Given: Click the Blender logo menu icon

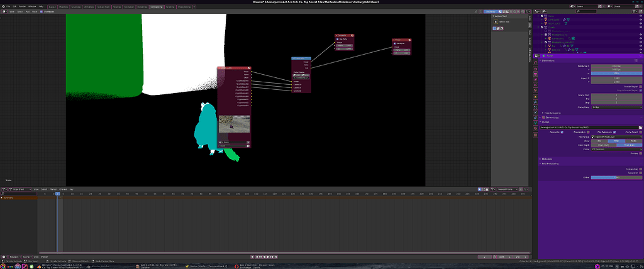Looking at the screenshot, I should click(3, 6).
